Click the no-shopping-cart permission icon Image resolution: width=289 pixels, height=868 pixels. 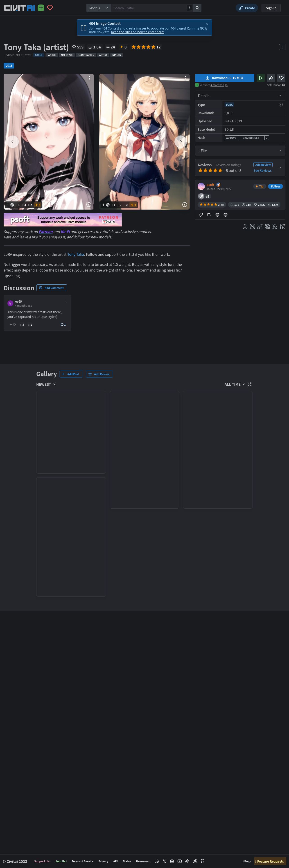click(x=275, y=226)
